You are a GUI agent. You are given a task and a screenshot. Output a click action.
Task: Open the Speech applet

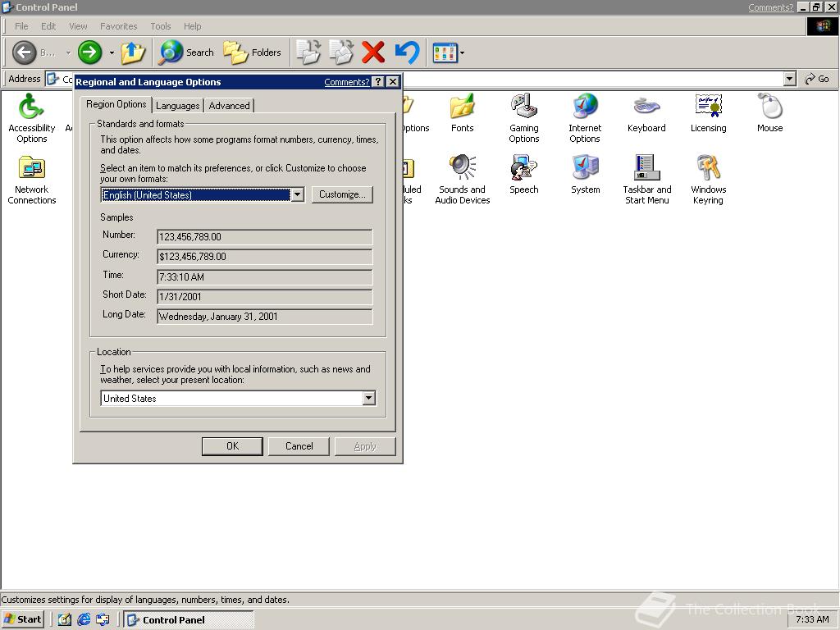[524, 175]
